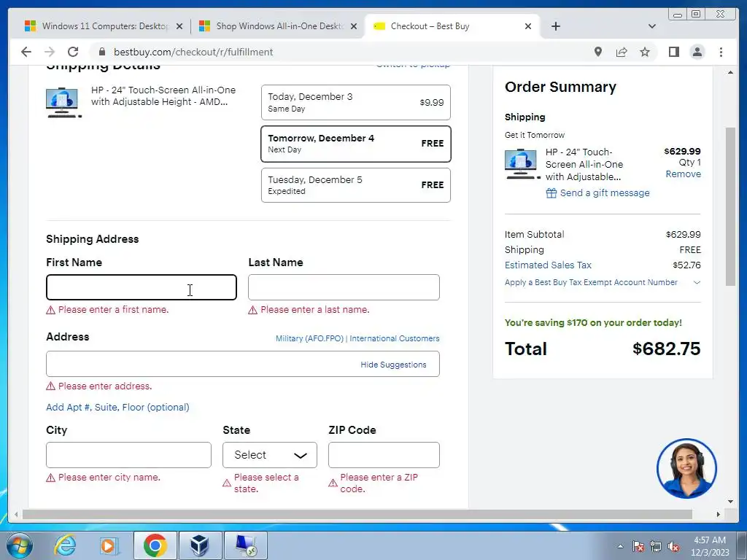Click the location pin icon in address bar

(x=598, y=52)
